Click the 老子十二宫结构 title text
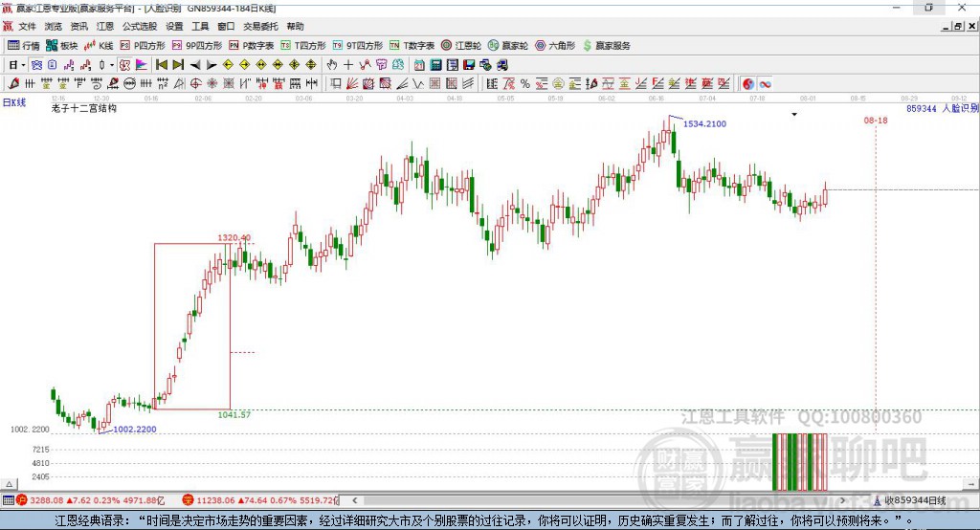 coord(84,108)
